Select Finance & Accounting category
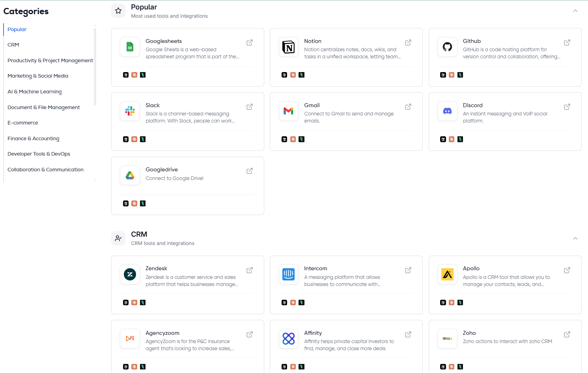The image size is (588, 373). point(34,139)
